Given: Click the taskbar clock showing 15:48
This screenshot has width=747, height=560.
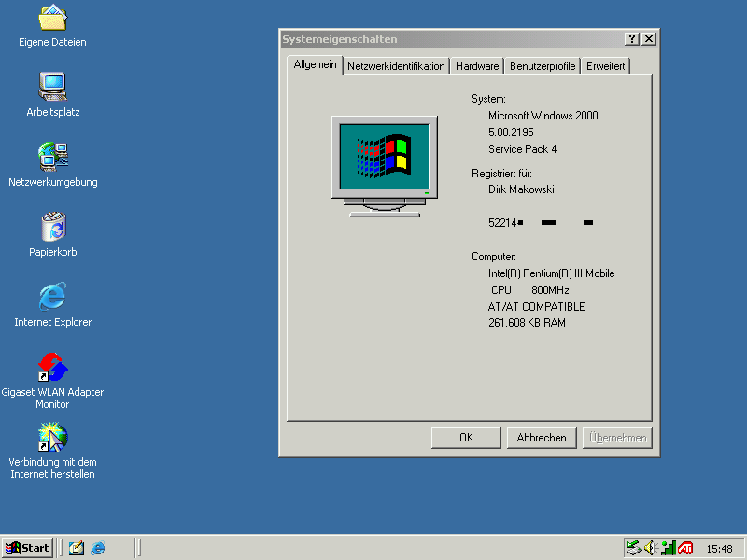Looking at the screenshot, I should point(719,549).
